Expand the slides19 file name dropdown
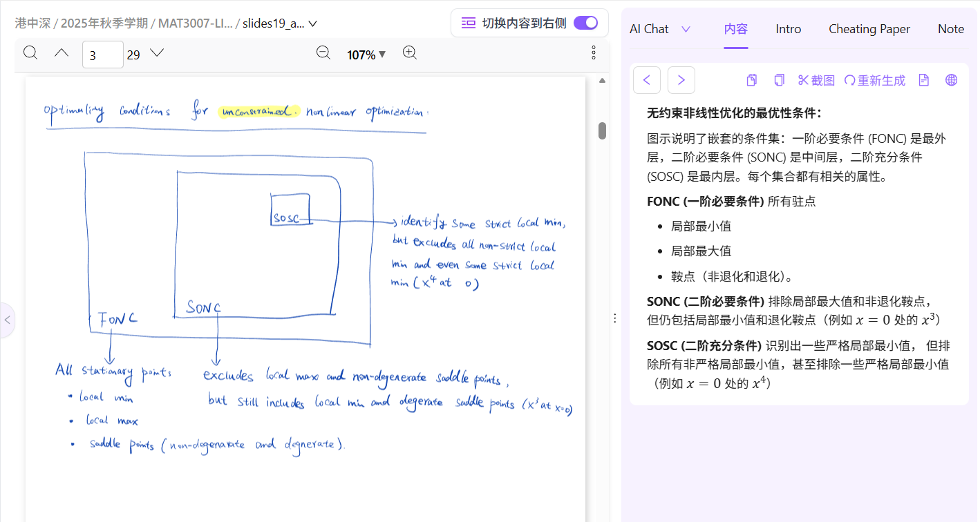Screen dimensions: 980x522 click(x=312, y=23)
